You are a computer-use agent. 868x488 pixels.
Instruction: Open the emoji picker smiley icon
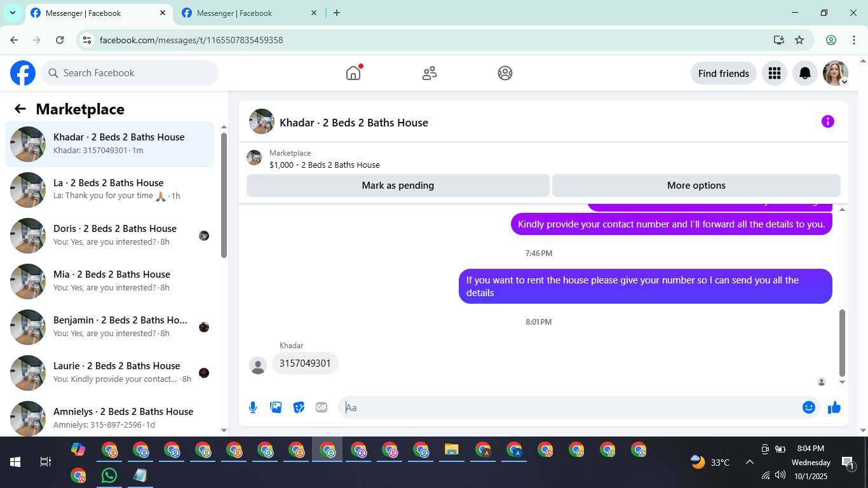pos(809,407)
